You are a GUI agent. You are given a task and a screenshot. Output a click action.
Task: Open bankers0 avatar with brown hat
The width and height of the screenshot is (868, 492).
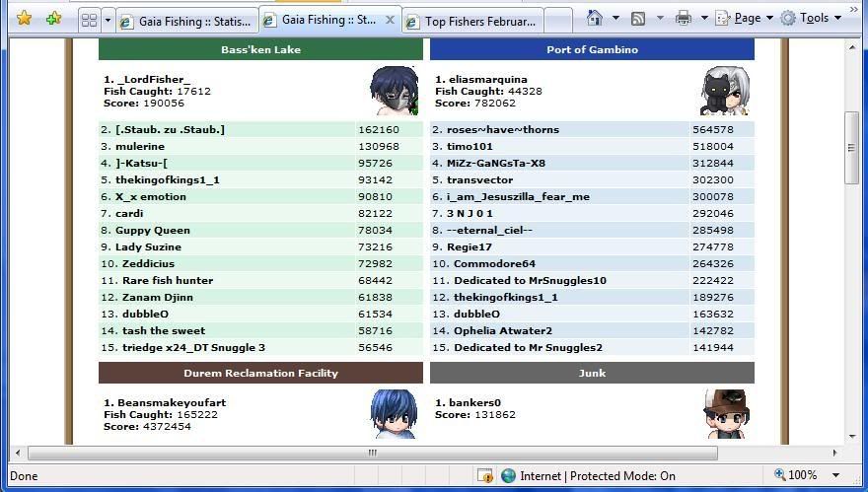tap(725, 414)
